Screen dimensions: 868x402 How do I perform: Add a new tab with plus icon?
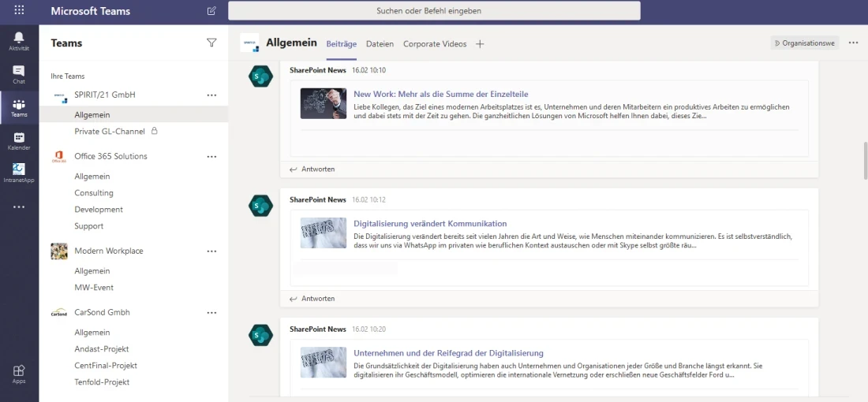(x=480, y=44)
